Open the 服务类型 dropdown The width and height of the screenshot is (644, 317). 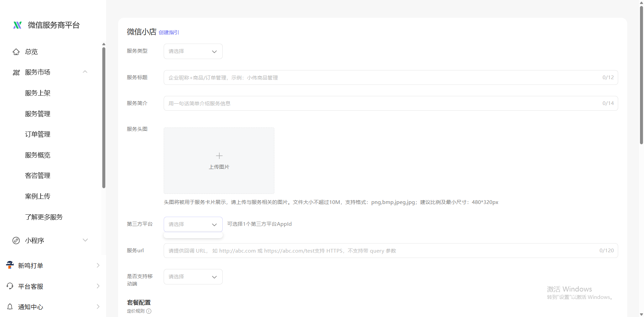[x=193, y=51]
